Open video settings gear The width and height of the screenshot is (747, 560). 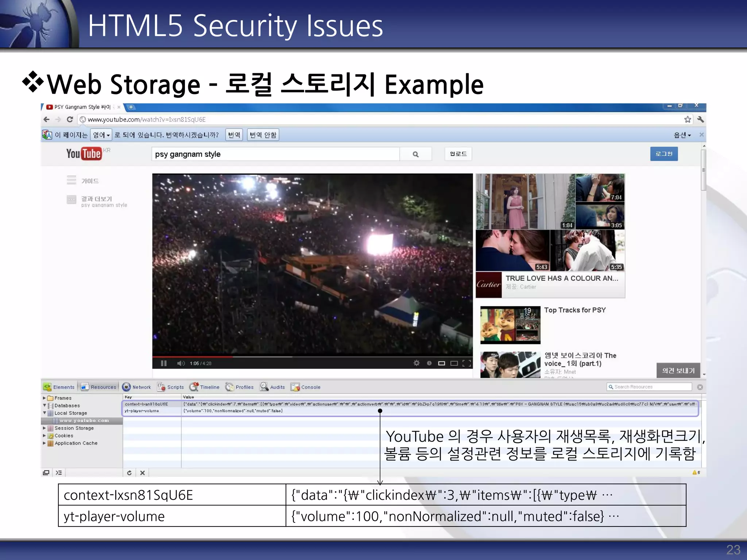tap(417, 363)
